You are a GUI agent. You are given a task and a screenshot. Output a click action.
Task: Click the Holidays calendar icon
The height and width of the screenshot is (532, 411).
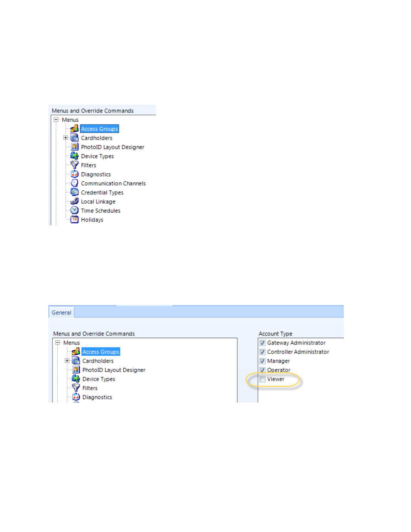[75, 219]
